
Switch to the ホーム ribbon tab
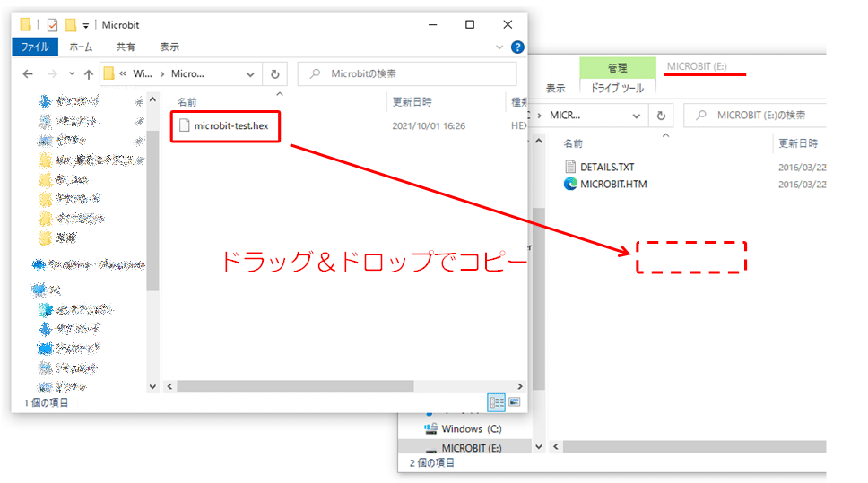(81, 47)
